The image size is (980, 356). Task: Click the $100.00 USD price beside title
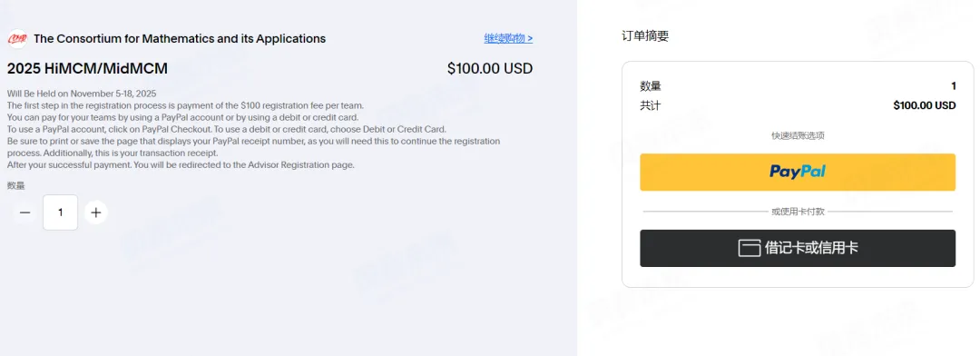click(x=490, y=68)
